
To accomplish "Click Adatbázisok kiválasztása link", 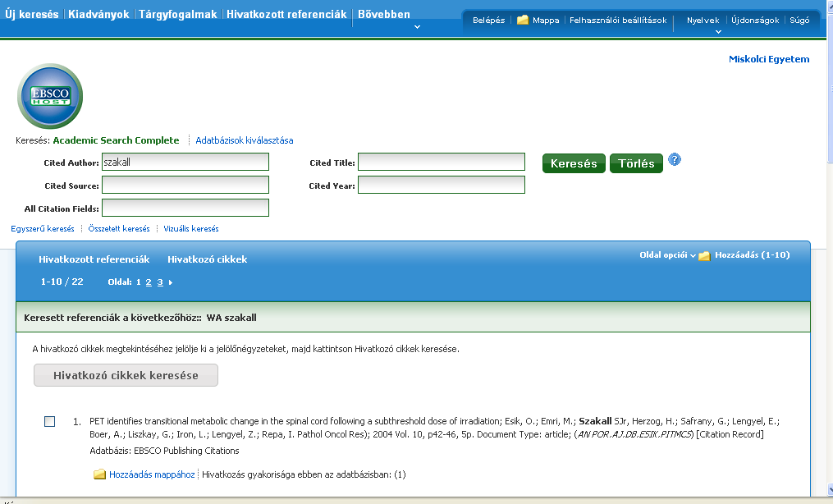I will (x=245, y=140).
